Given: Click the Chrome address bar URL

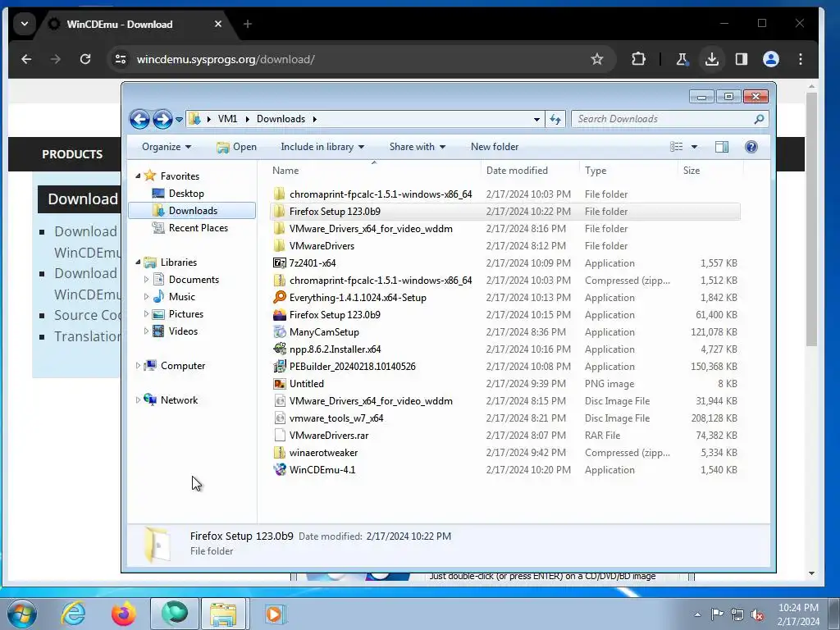Looking at the screenshot, I should click(226, 59).
